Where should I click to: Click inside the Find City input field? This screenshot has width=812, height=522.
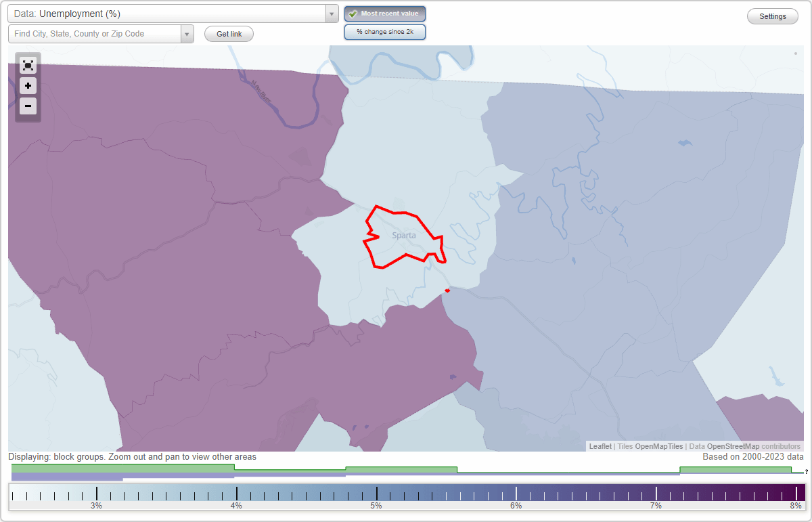click(95, 33)
